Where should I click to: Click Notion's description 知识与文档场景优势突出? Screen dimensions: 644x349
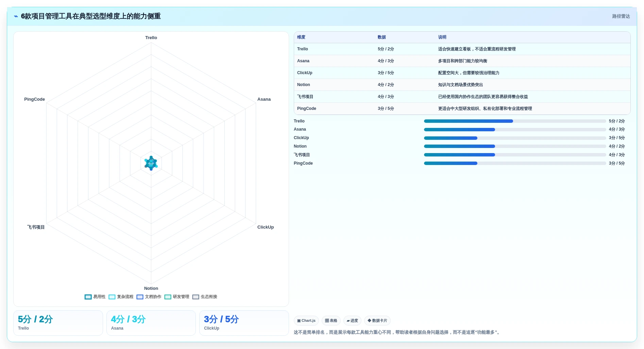[x=460, y=85]
